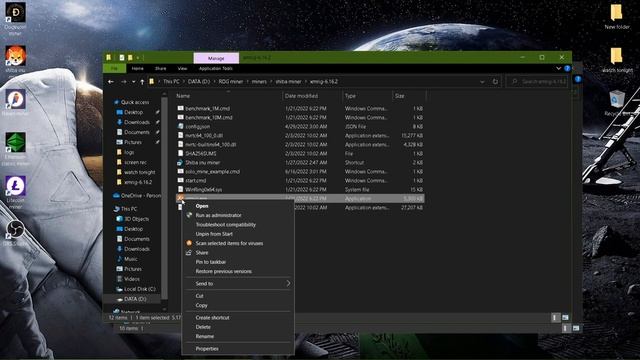This screenshot has width=640, height=360.
Task: Open the Shiba Inu miner desktop shortcut
Action: (15, 56)
